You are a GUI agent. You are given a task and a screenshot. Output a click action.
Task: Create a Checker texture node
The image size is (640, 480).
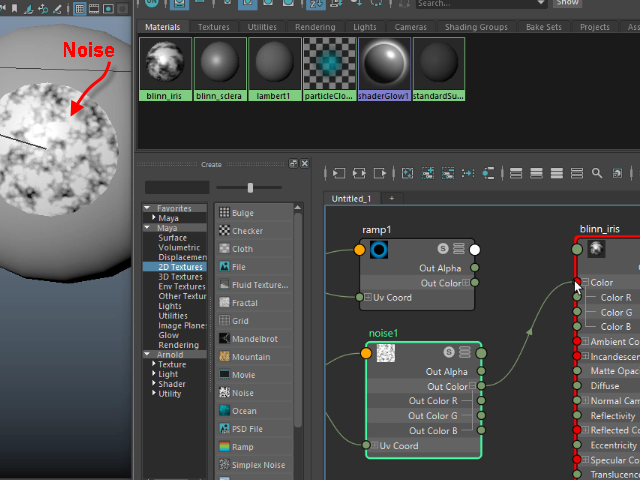pyautogui.click(x=247, y=231)
